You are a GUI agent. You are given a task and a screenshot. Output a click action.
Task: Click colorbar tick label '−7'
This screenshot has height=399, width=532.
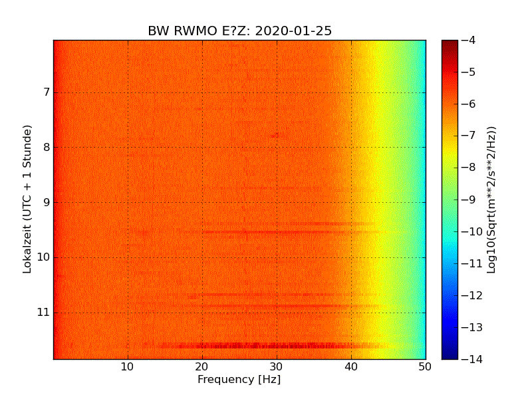point(469,136)
